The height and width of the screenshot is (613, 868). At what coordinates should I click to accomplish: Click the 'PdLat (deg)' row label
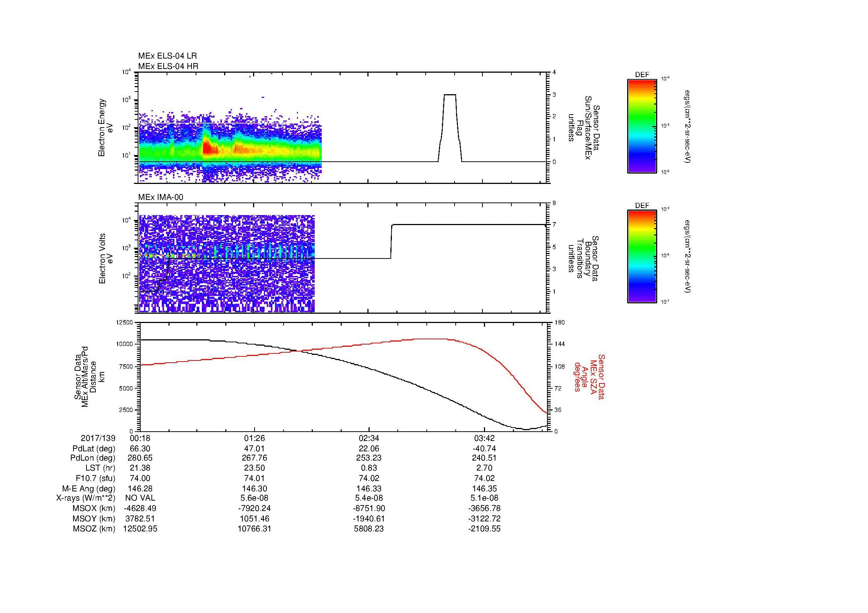click(x=94, y=449)
